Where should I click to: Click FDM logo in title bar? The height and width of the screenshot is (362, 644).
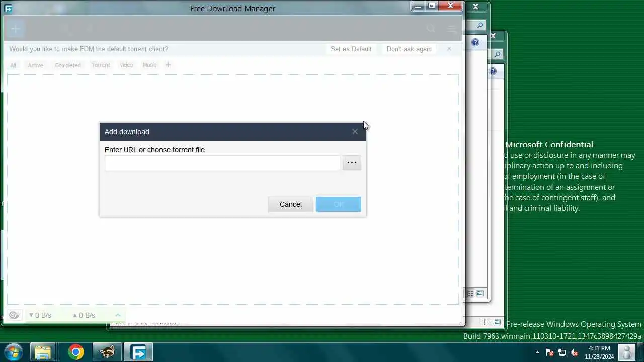tap(8, 8)
